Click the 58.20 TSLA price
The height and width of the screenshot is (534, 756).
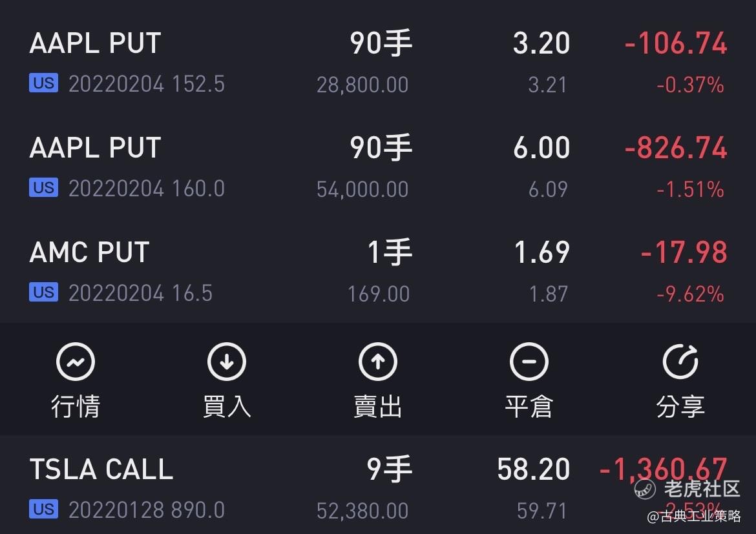[x=533, y=469]
